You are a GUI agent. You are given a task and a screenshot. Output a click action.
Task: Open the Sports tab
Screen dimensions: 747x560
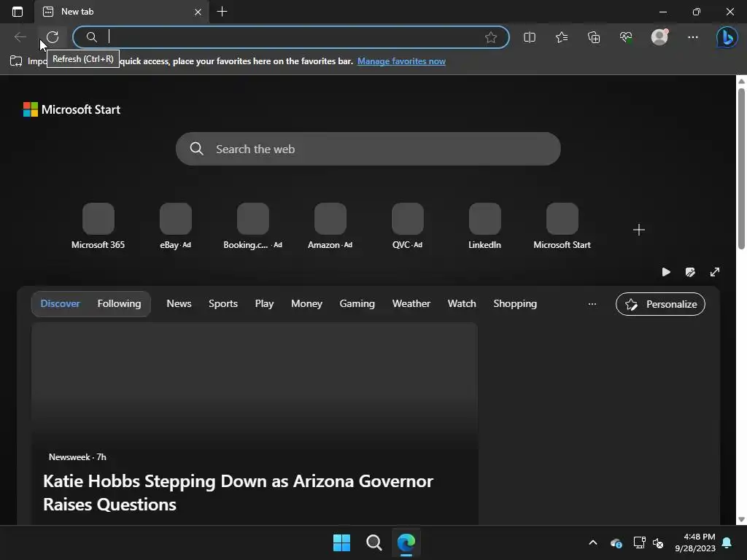coord(223,304)
